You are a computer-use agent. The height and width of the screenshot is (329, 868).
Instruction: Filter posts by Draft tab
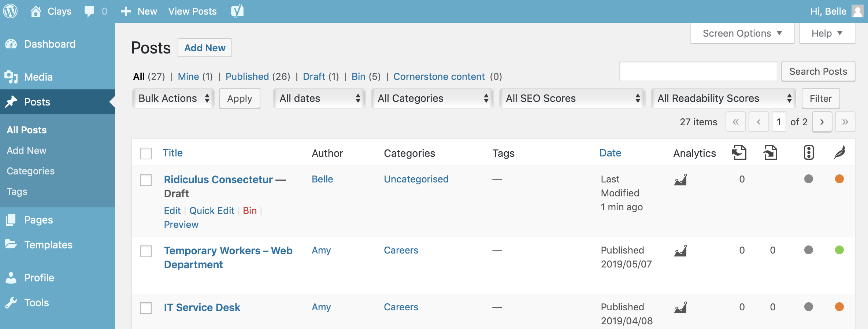(x=314, y=77)
